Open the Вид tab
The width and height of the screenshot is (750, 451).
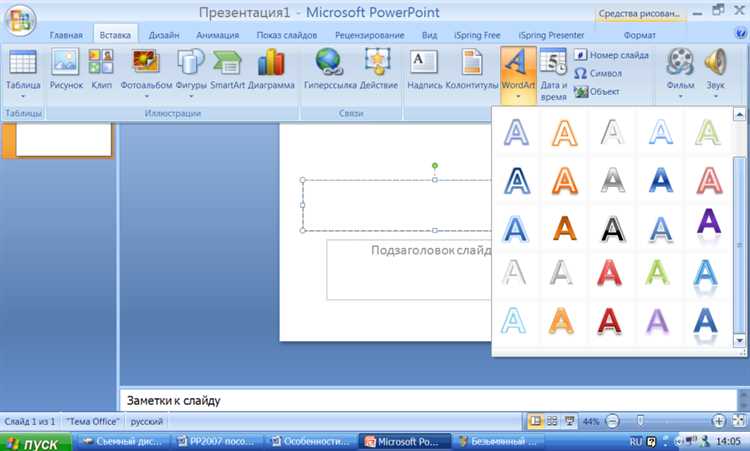430,35
